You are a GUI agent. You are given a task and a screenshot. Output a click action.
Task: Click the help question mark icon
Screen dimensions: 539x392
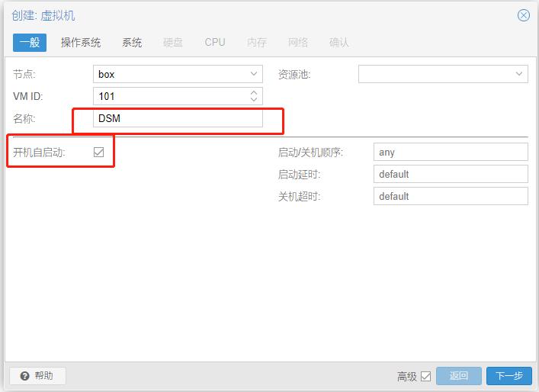(x=24, y=376)
